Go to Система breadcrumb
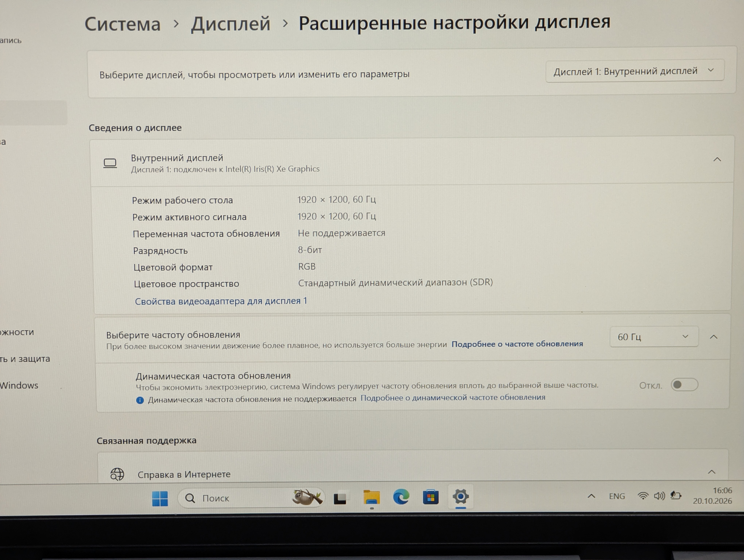Image resolution: width=744 pixels, height=560 pixels. [122, 24]
